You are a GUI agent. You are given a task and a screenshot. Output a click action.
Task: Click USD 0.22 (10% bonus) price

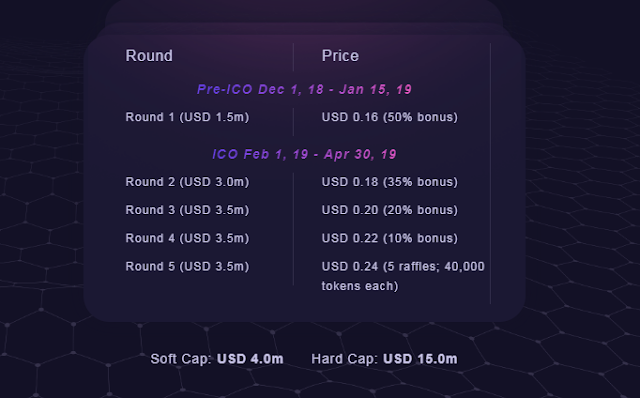click(x=390, y=238)
